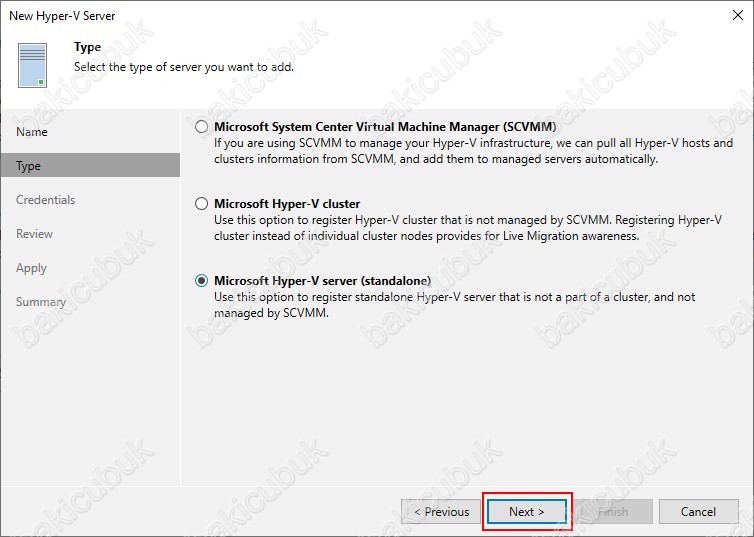This screenshot has width=754, height=537.
Task: Click the 'Microsoft Hyper-V server (standalone)' label
Action: 322,281
